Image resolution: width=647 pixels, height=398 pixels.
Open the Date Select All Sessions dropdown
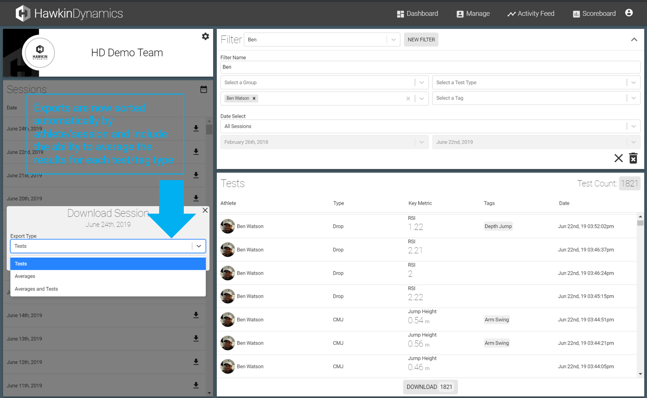430,126
